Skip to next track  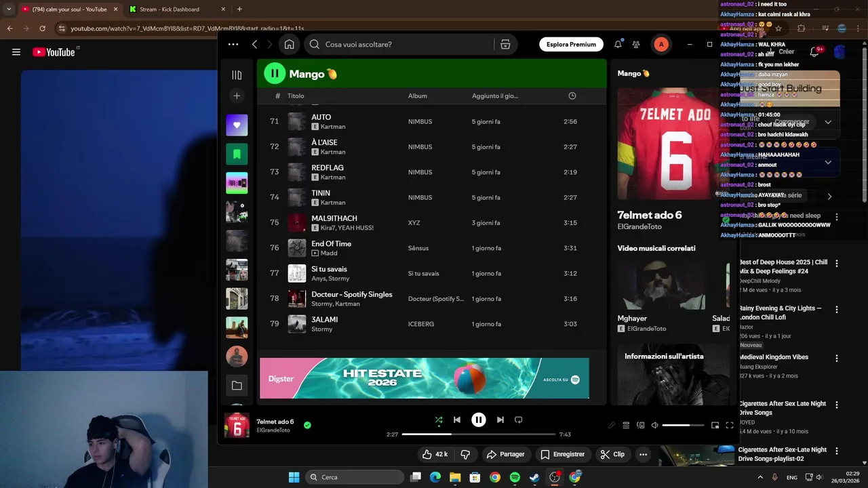pyautogui.click(x=500, y=420)
